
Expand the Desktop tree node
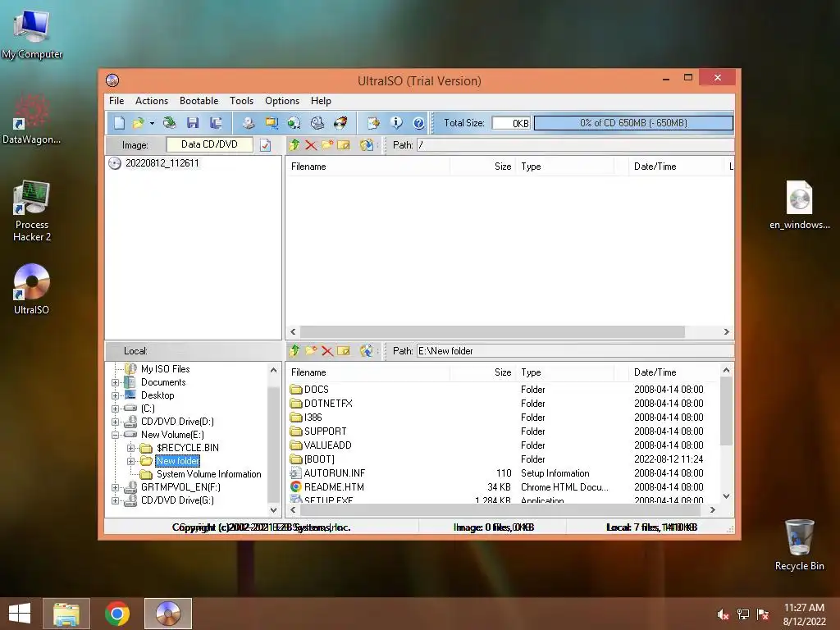click(x=115, y=395)
